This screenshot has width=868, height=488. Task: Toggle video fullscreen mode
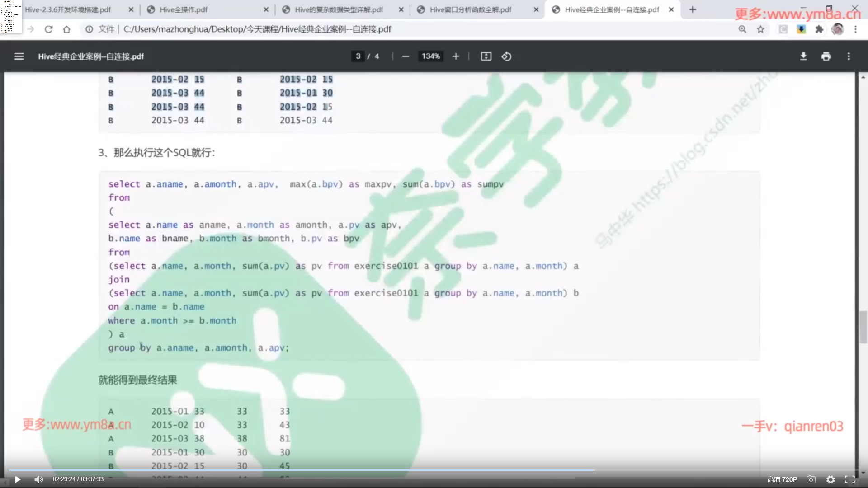850,480
